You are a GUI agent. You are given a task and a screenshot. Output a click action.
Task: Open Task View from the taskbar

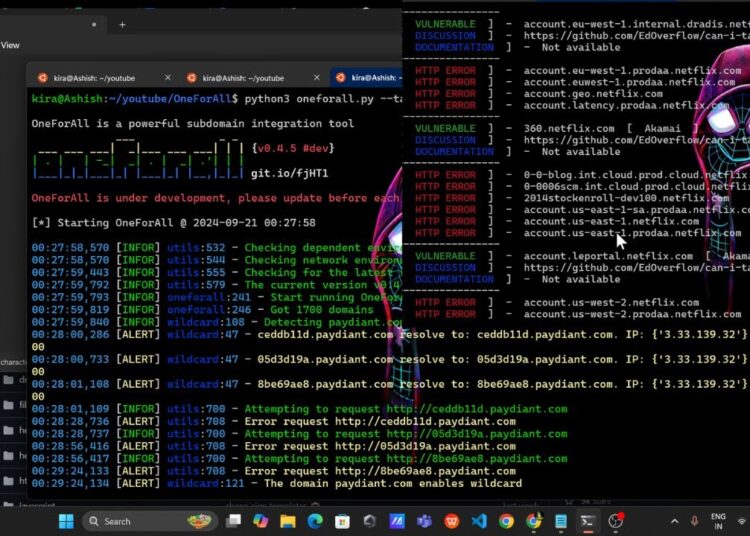pos(233,521)
